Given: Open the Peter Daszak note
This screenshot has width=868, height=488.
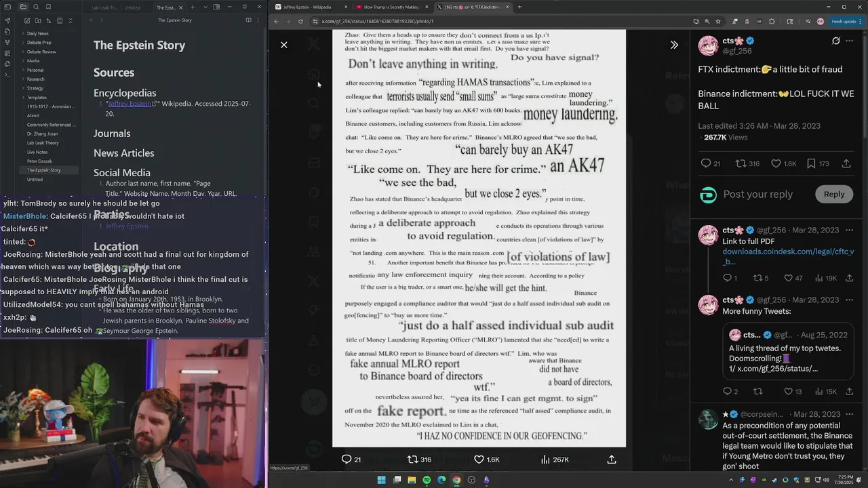Looking at the screenshot, I should point(39,161).
